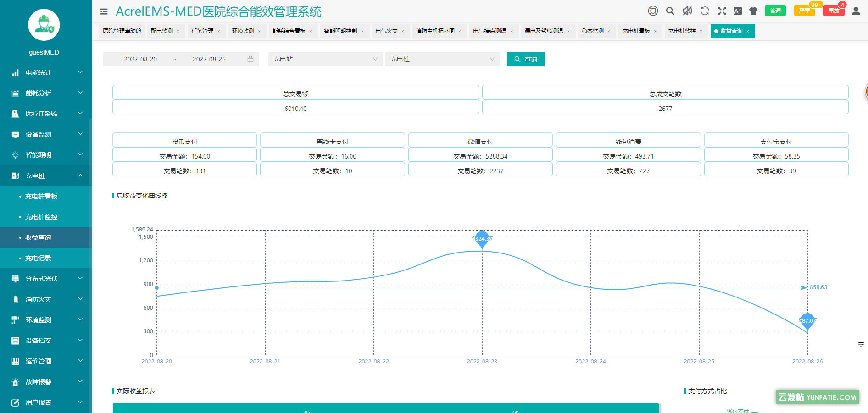Change theme with the shirt icon
868x413 pixels.
pos(753,11)
